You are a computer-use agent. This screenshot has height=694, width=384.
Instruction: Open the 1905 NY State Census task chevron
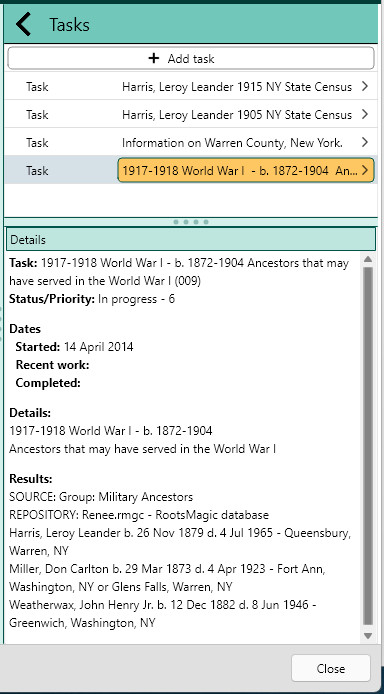(365, 114)
